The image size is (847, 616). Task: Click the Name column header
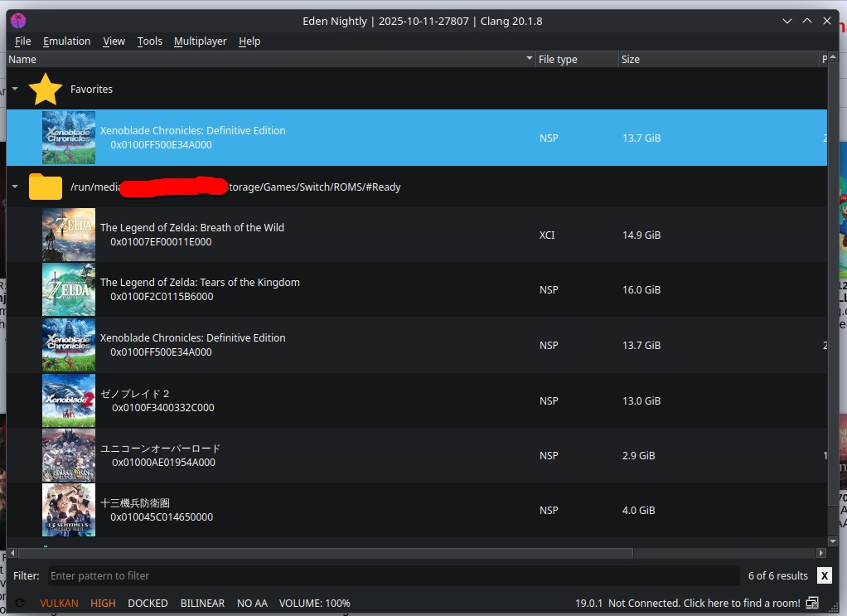pyautogui.click(x=270, y=60)
